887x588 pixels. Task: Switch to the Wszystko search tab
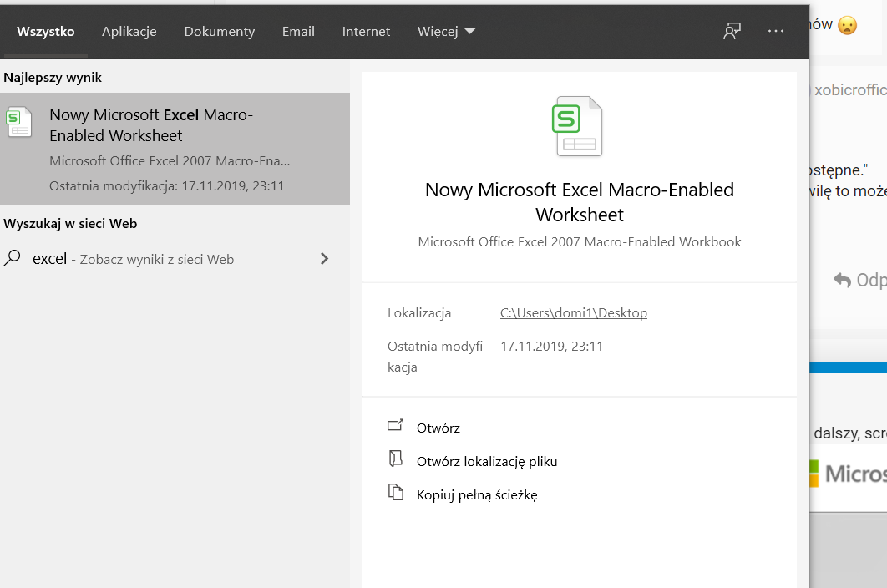[x=46, y=31]
